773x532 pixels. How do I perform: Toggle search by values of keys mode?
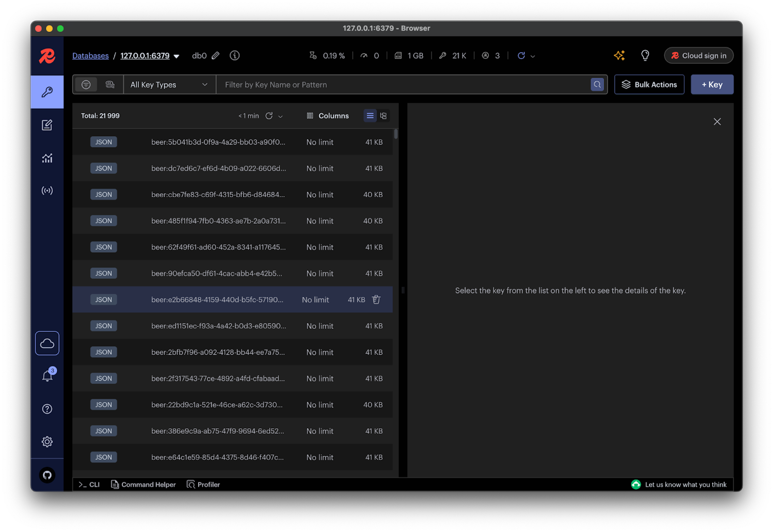click(110, 84)
